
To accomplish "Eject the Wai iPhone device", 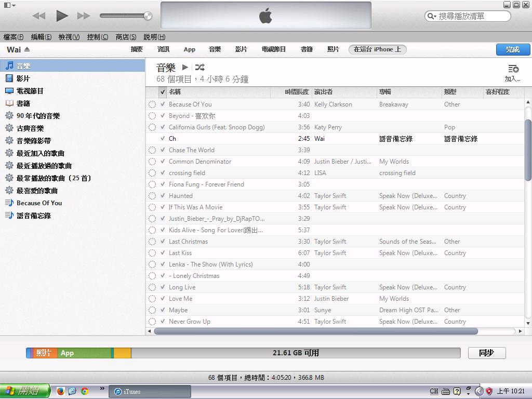I will [x=27, y=49].
